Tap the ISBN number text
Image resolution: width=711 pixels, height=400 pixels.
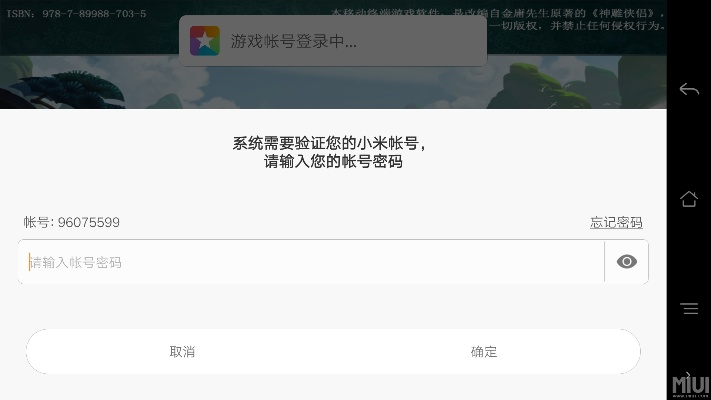pos(76,14)
